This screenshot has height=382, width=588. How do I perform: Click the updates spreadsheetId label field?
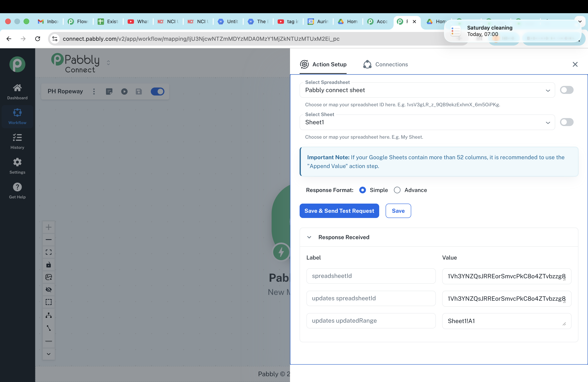click(371, 298)
